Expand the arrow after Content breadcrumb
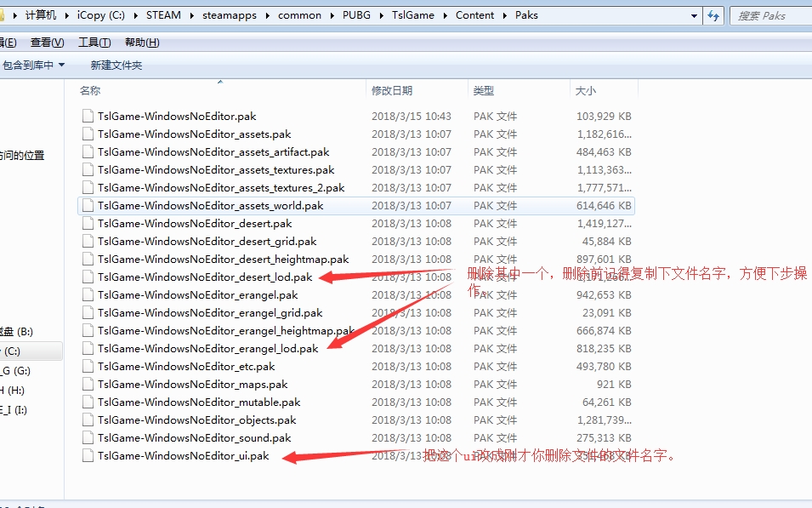This screenshot has height=508, width=812. click(504, 15)
